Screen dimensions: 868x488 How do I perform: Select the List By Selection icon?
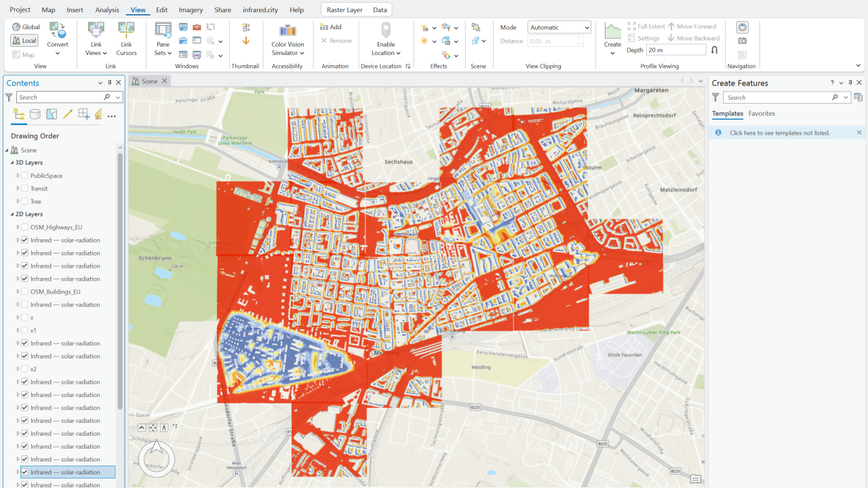(52, 115)
